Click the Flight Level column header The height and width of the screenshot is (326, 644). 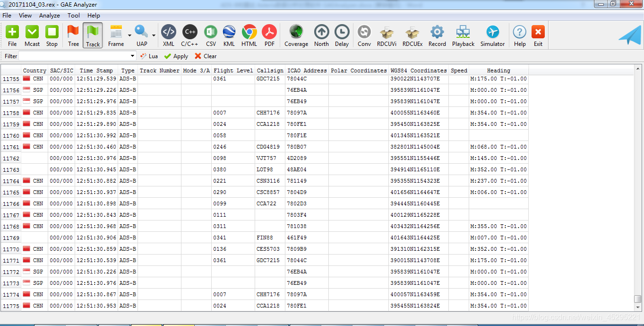[x=233, y=70]
